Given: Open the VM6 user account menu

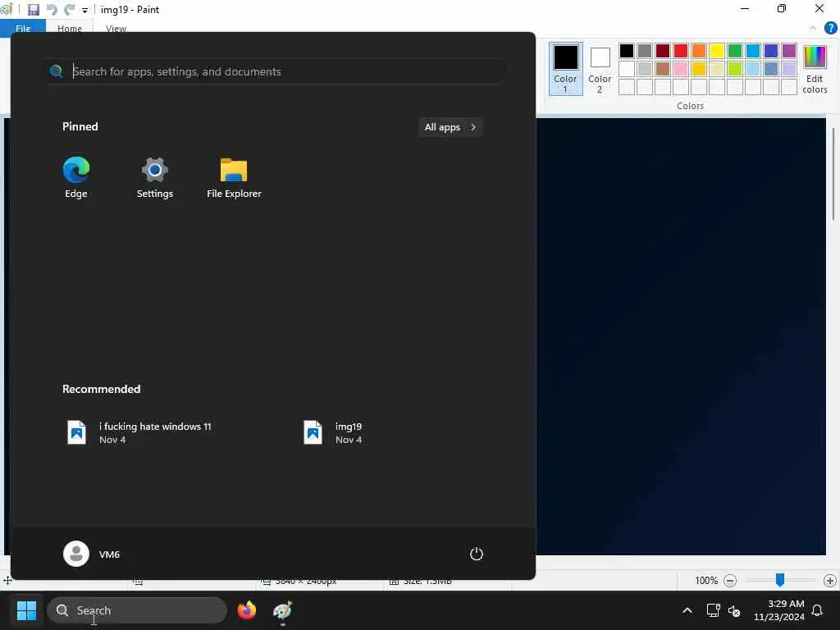Looking at the screenshot, I should click(92, 554).
